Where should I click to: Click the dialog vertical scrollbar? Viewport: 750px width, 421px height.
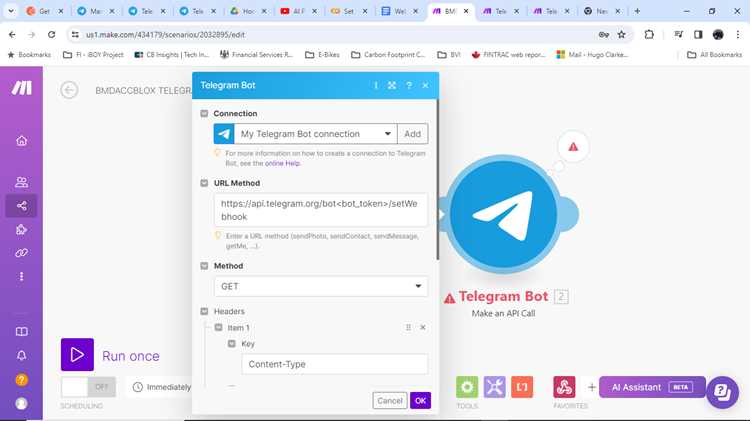[x=437, y=180]
